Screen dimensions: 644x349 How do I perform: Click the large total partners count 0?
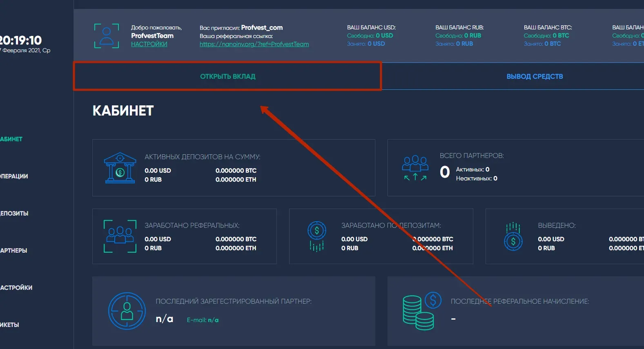pos(445,172)
